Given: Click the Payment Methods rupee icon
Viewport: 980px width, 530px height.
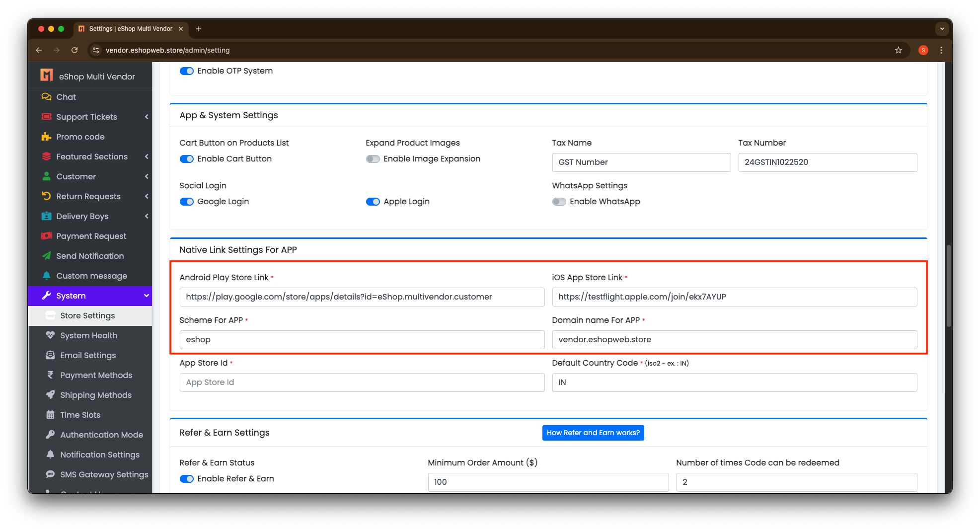Looking at the screenshot, I should 50,375.
